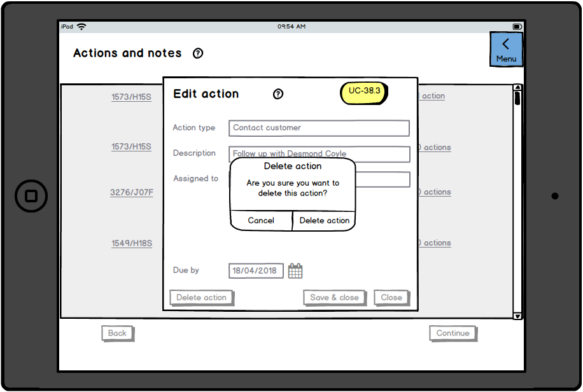The width and height of the screenshot is (583, 392).
Task: Click the Due by date field
Action: tap(255, 270)
